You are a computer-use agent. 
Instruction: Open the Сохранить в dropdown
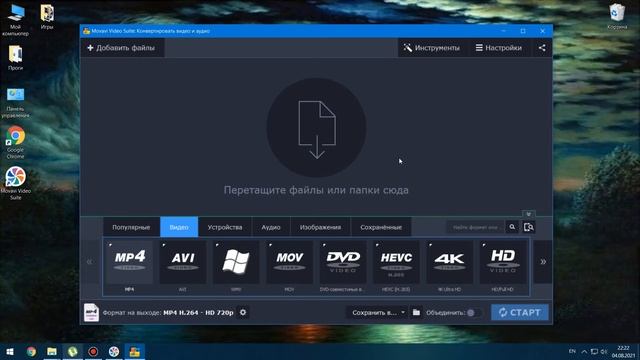(378, 312)
